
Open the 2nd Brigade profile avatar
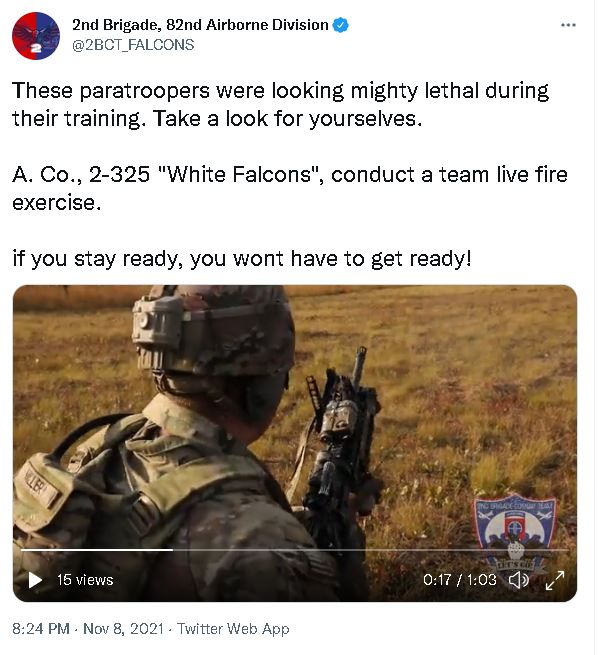pos(36,36)
